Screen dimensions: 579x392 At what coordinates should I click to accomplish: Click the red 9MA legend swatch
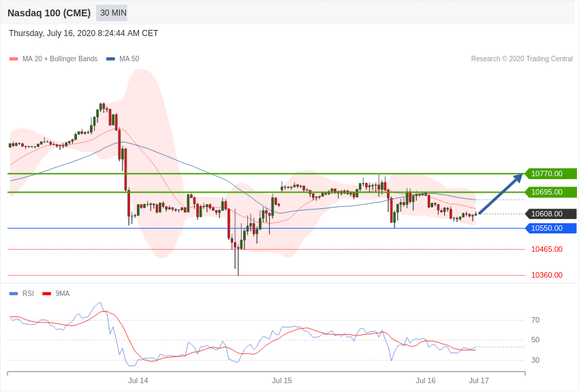coord(47,294)
